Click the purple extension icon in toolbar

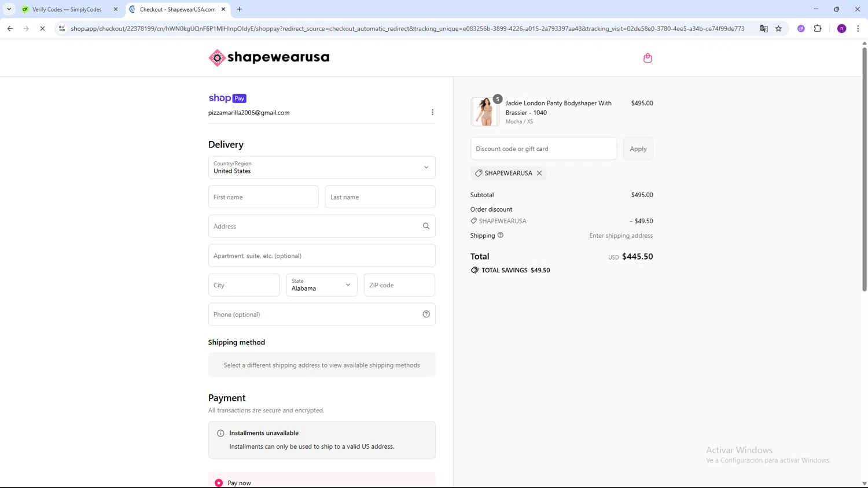pyautogui.click(x=801, y=28)
